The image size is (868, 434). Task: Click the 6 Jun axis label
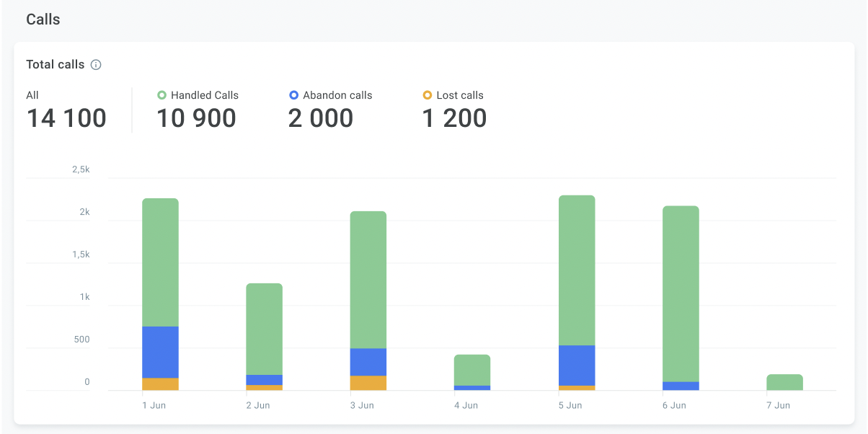tap(674, 406)
